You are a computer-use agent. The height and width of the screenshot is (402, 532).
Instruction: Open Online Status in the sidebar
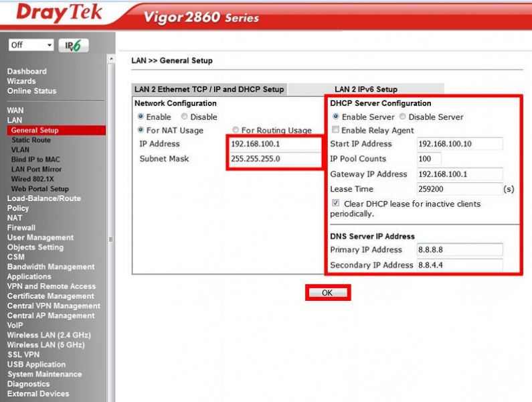click(x=32, y=91)
